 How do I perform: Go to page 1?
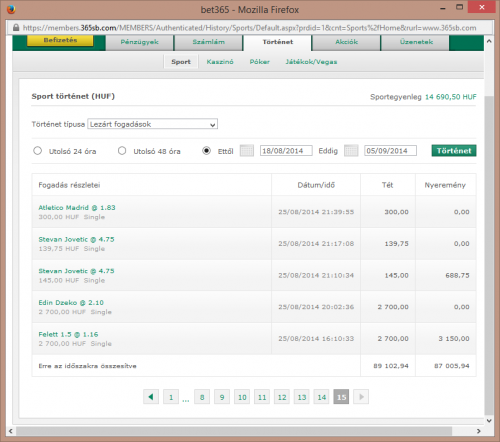(x=171, y=397)
